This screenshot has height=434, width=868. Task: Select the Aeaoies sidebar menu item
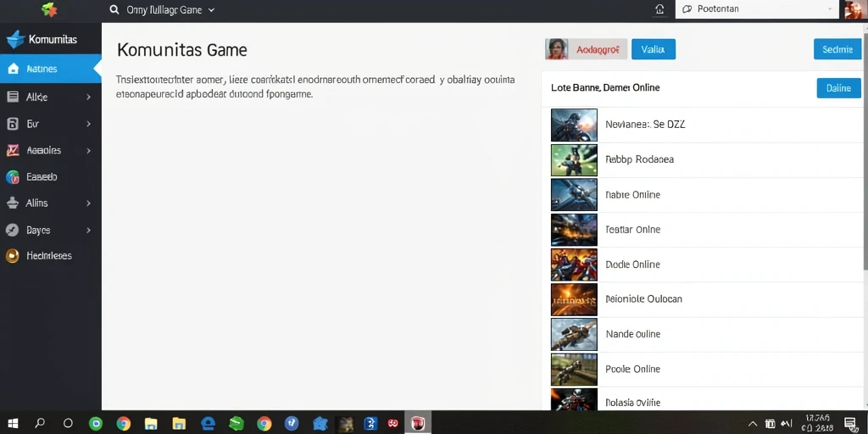pyautogui.click(x=50, y=150)
